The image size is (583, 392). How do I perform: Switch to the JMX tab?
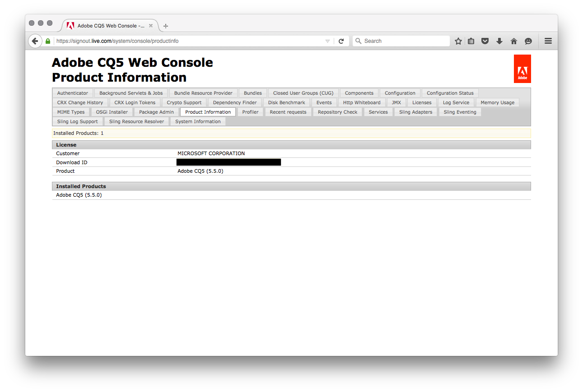tap(396, 102)
